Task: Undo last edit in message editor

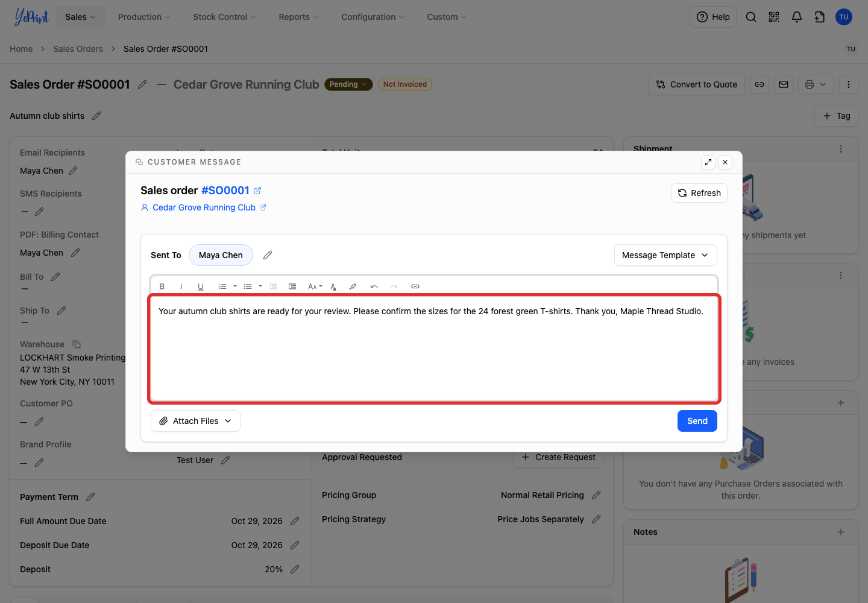Action: 374,286
